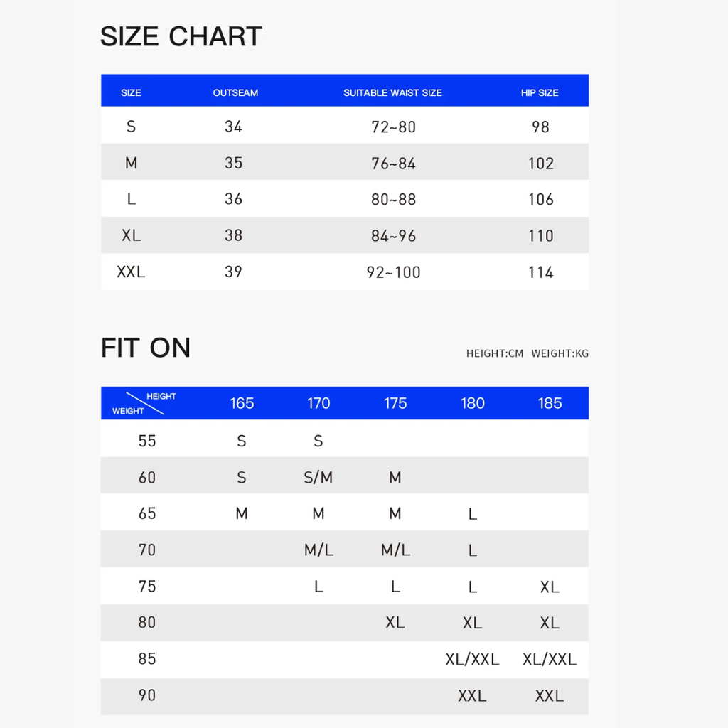The image size is (728, 728).
Task: Click the M/L cell under height 175
Action: click(395, 550)
